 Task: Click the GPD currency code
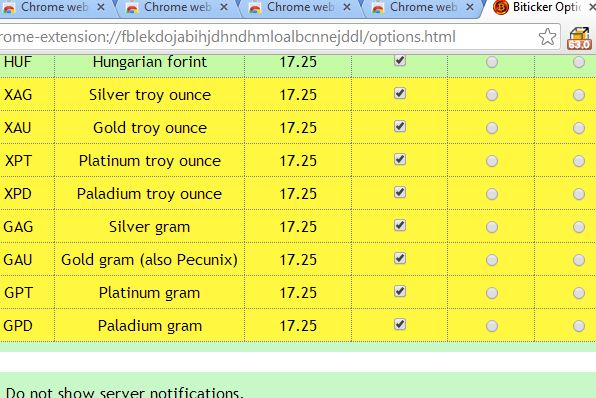(x=18, y=326)
